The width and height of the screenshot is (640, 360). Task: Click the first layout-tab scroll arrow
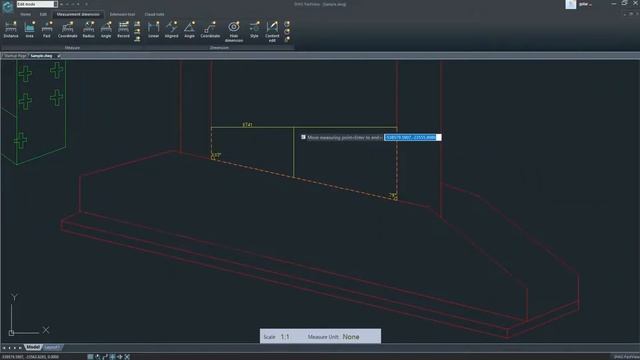4,348
